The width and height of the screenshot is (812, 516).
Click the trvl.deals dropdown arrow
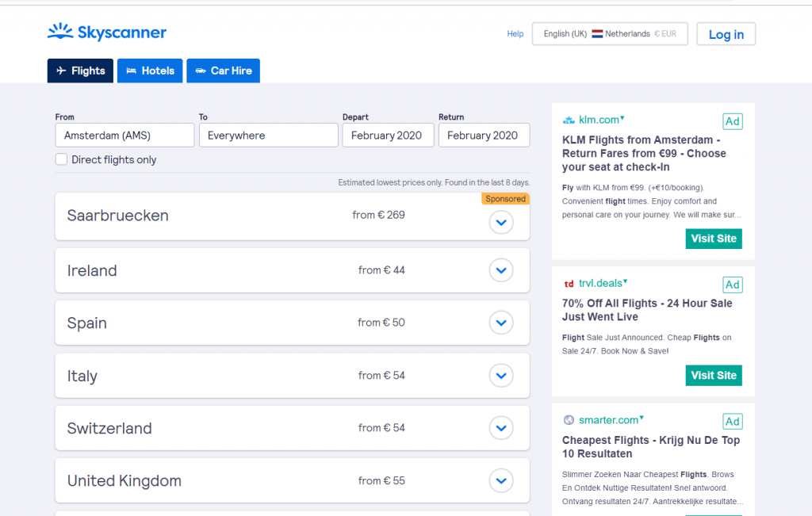click(x=625, y=281)
